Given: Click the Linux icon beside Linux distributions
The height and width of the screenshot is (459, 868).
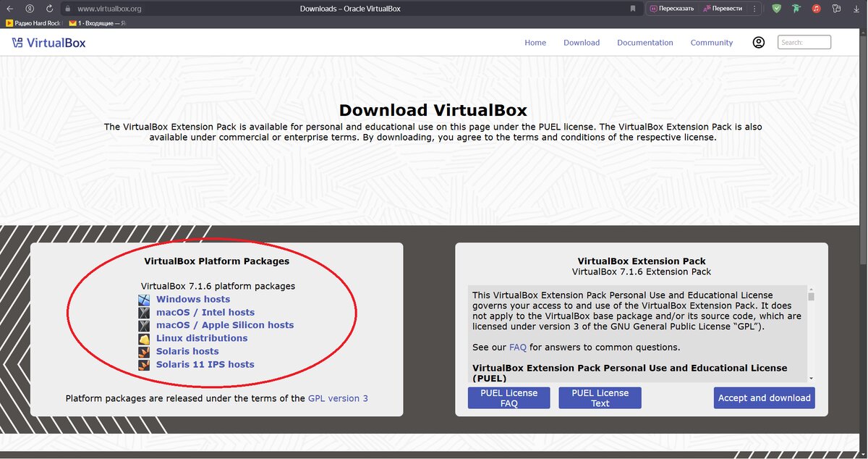Looking at the screenshot, I should pos(145,339).
